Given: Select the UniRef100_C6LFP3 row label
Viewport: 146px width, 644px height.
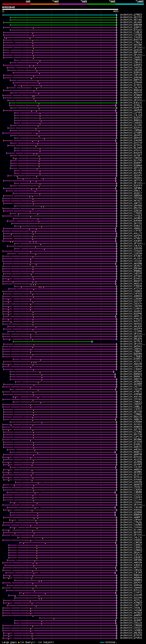Looking at the screenshot, I should tap(131, 88).
